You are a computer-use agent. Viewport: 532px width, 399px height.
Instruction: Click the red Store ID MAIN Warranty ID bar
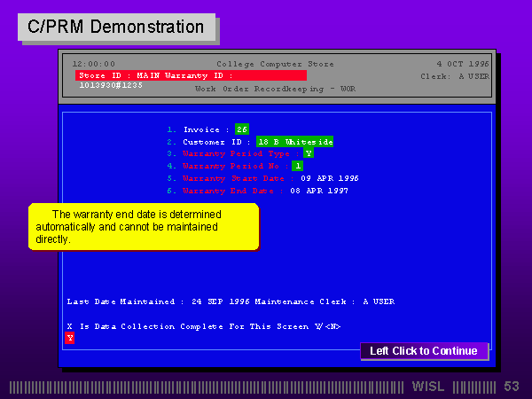191,76
